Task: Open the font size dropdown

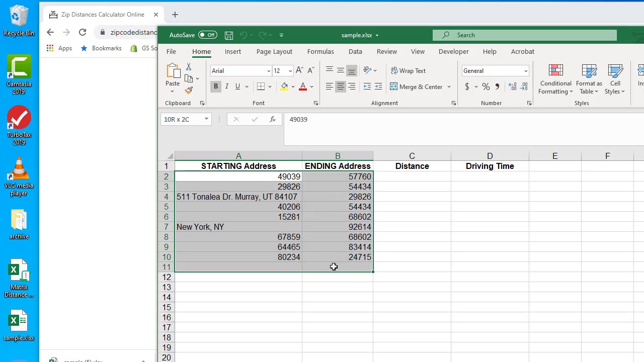Action: 290,71
